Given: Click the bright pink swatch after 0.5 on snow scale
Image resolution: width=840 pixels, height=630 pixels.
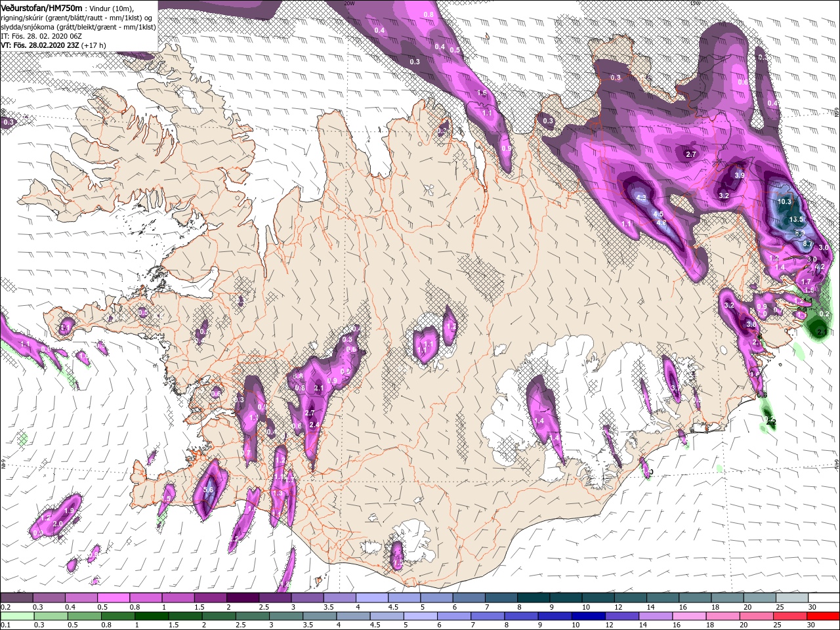Looking at the screenshot, I should tap(114, 598).
